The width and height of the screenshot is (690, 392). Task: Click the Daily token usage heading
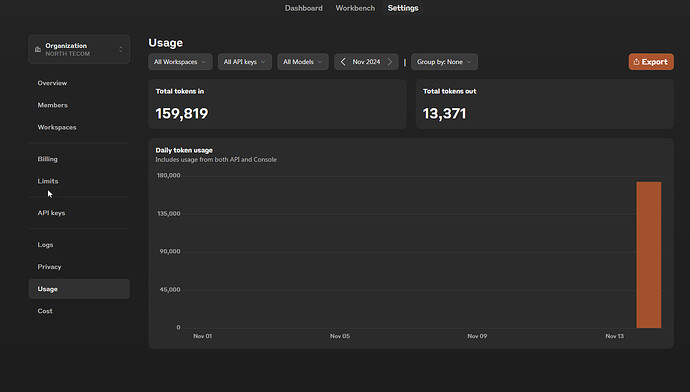coord(184,150)
